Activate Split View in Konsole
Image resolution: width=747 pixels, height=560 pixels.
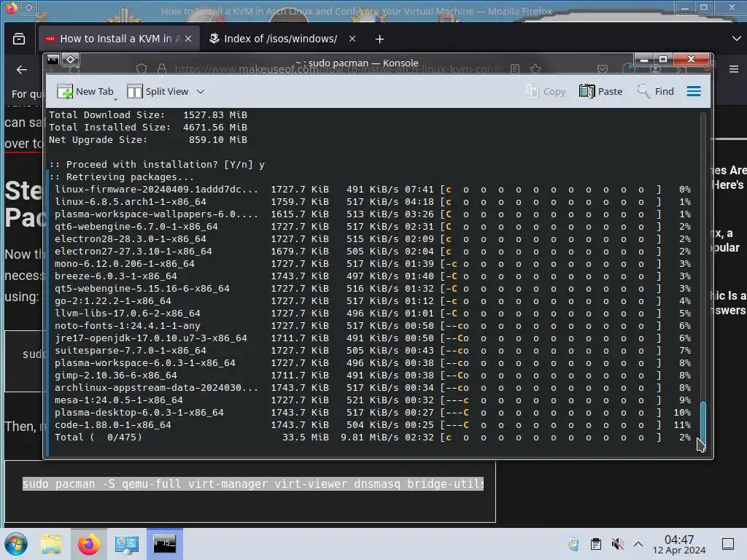(x=158, y=91)
